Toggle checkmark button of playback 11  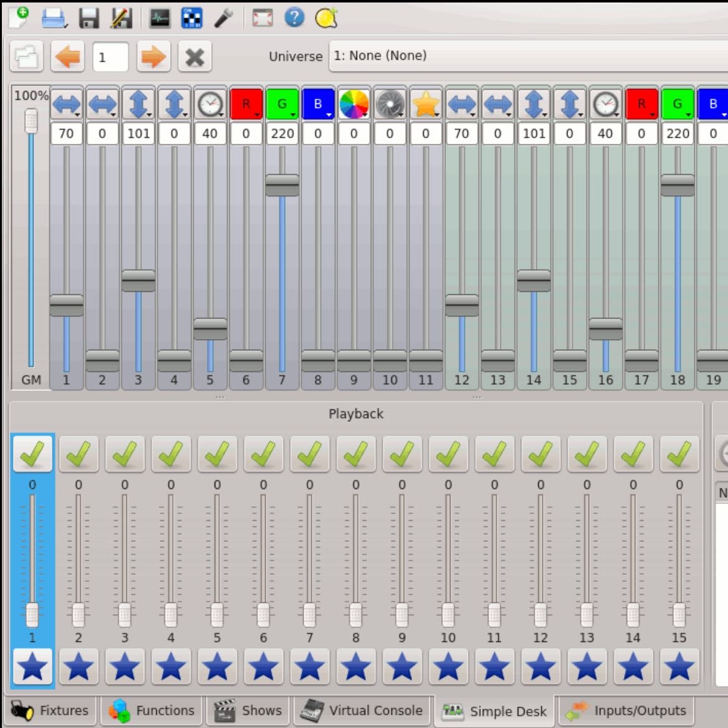[495, 454]
